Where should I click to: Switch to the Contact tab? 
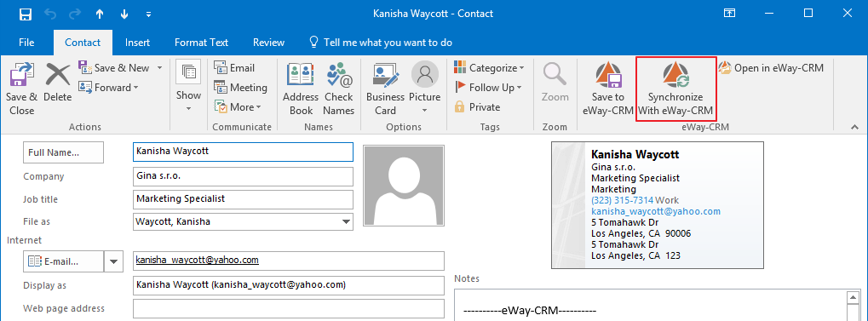coord(83,43)
